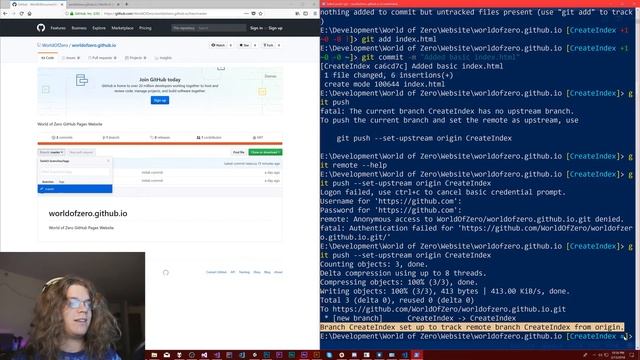640x360 pixels.
Task: Click the branch filter text field
Action: (75, 172)
